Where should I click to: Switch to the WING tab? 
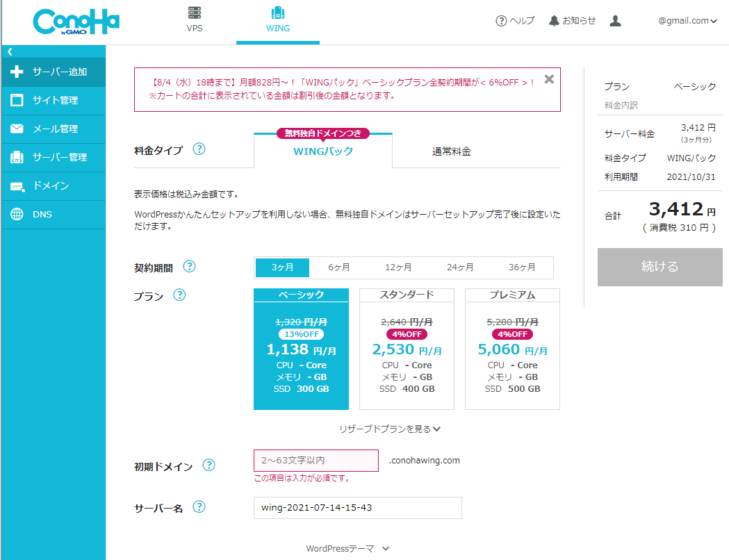pos(278,20)
